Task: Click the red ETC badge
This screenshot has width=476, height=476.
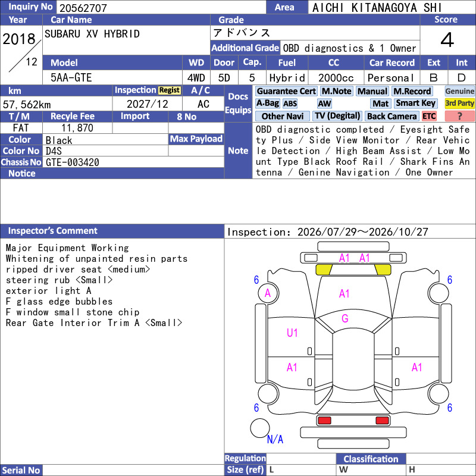Action: [429, 116]
